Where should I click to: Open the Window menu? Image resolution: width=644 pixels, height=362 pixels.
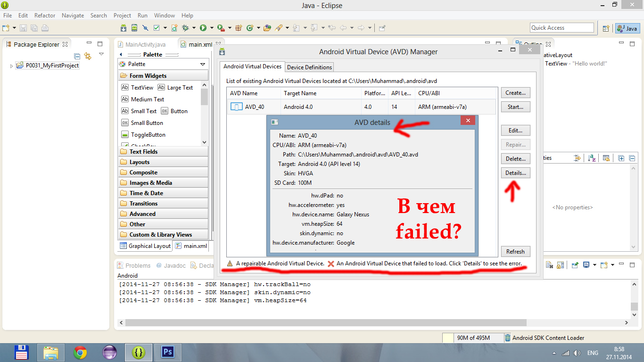[x=165, y=15]
